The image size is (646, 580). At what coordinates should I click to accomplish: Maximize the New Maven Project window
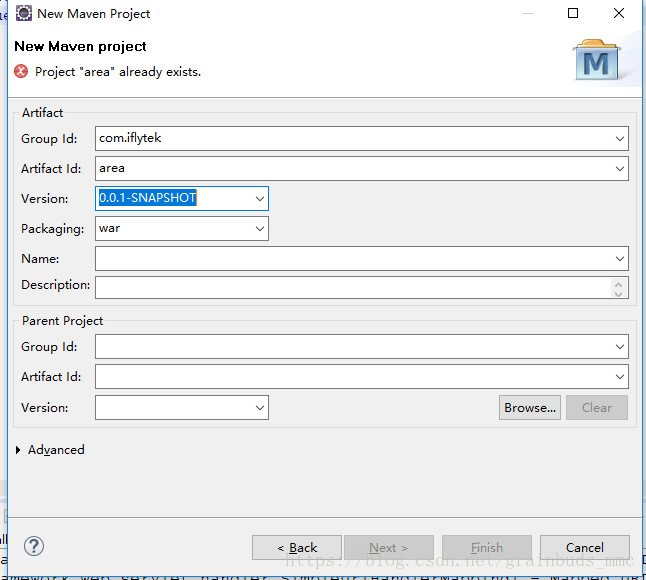pyautogui.click(x=573, y=13)
